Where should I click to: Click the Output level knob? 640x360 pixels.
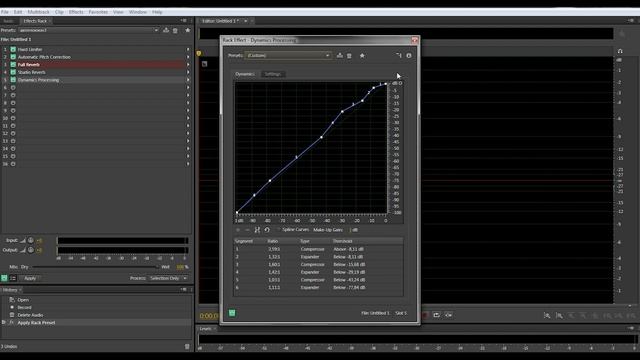[31, 250]
